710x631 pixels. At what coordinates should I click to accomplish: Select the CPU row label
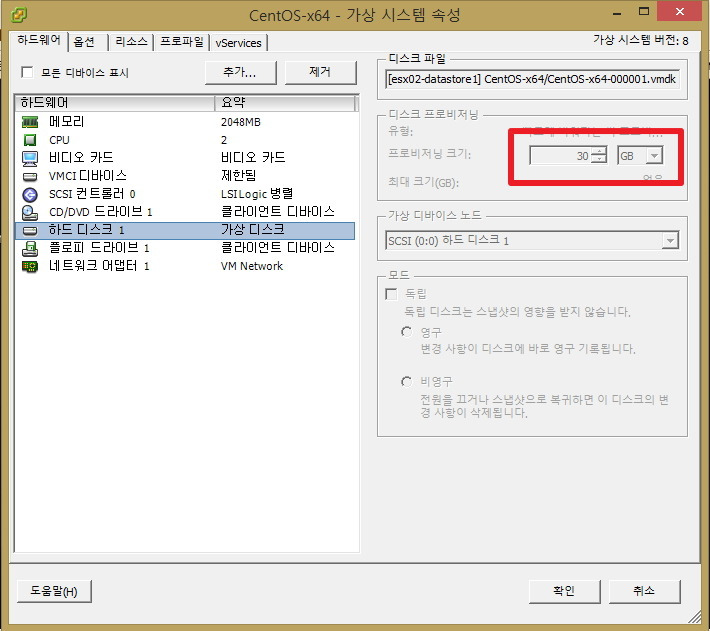[x=59, y=140]
